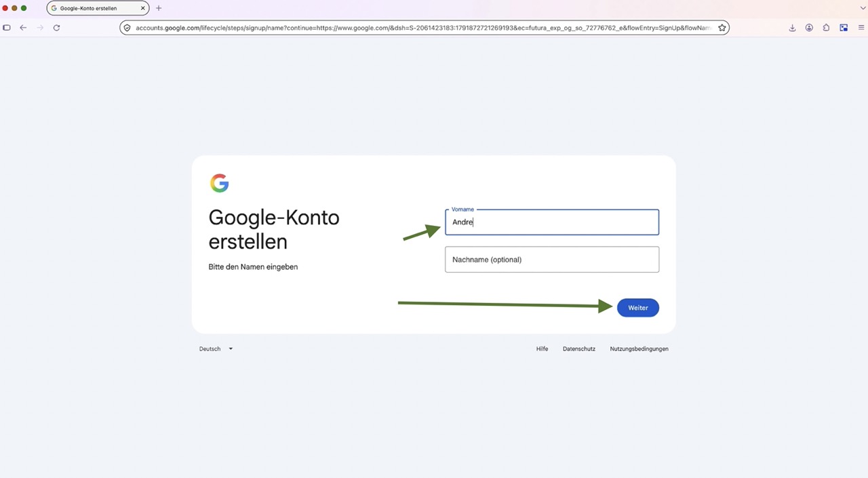Screen dimensions: 868x478
Task: Click the blue extension icon in the toolbar
Action: click(x=844, y=28)
